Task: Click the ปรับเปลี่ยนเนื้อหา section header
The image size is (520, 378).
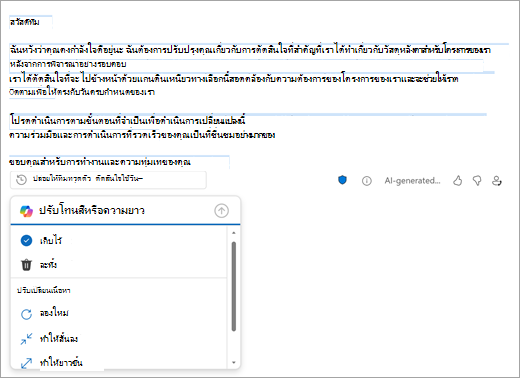Action: 44,290
